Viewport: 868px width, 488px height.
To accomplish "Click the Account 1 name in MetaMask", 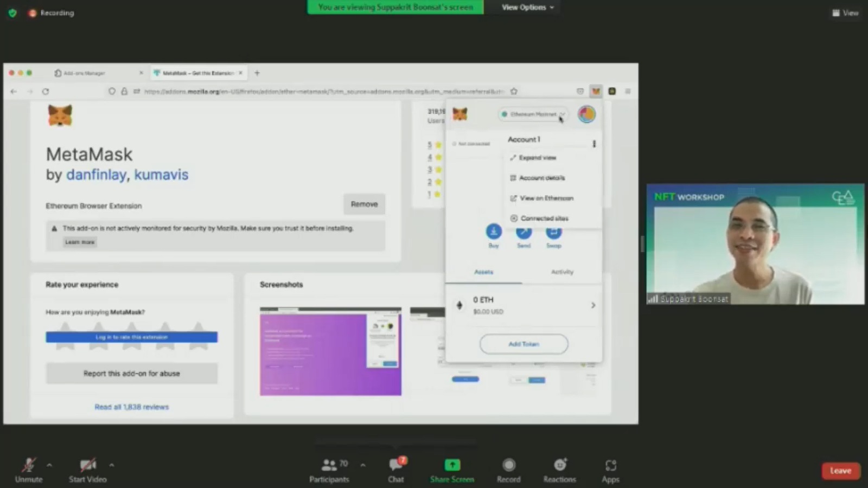I will tap(524, 139).
